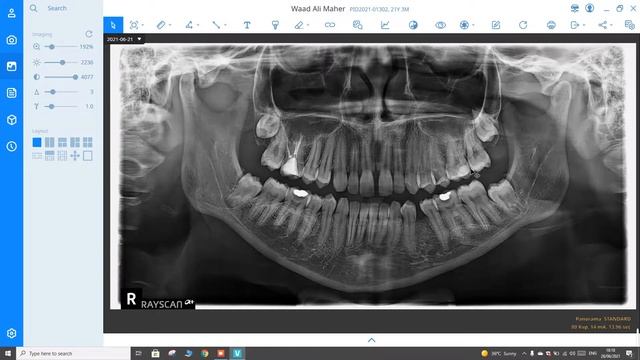
Task: Click the eye overlay visibility icon
Action: click(x=440, y=25)
